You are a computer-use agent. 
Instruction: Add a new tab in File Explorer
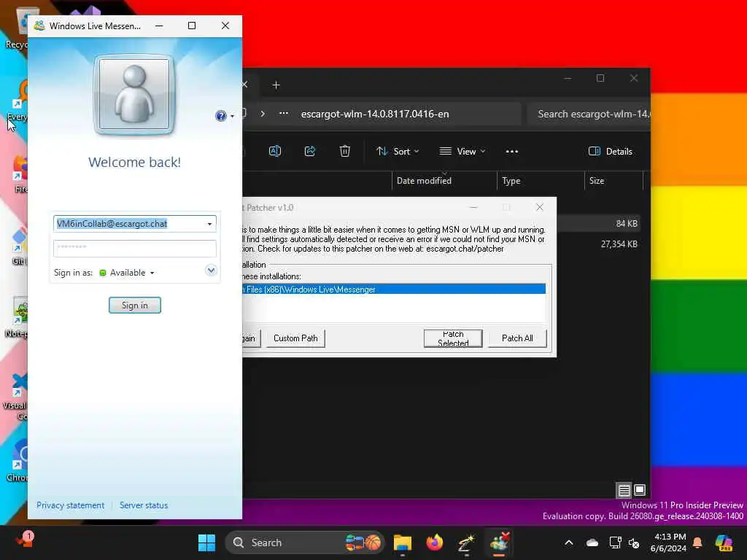276,85
